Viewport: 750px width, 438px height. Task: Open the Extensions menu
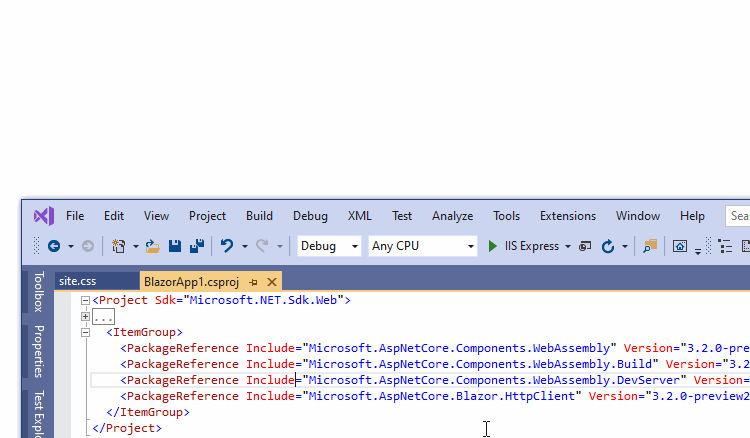(568, 216)
